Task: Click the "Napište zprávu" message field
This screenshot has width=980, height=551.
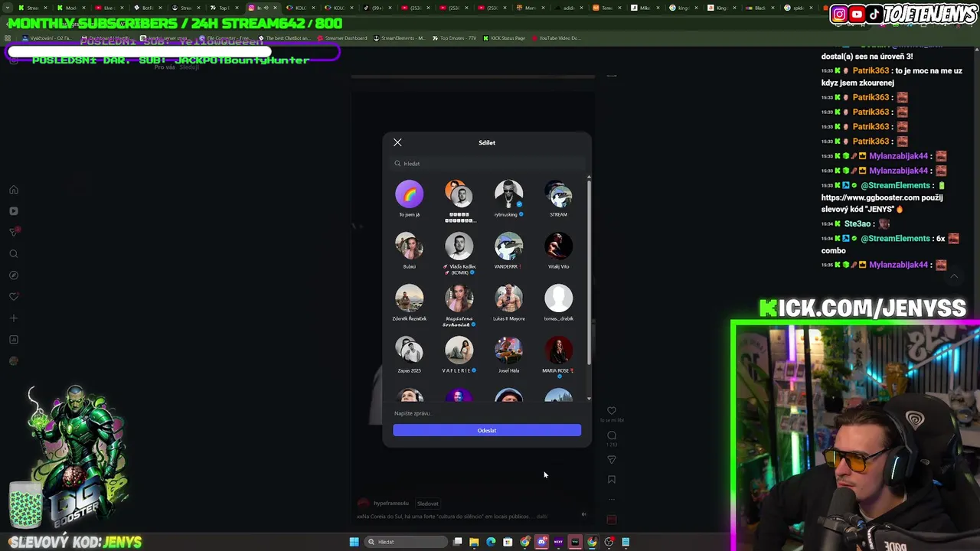Action: tap(487, 413)
